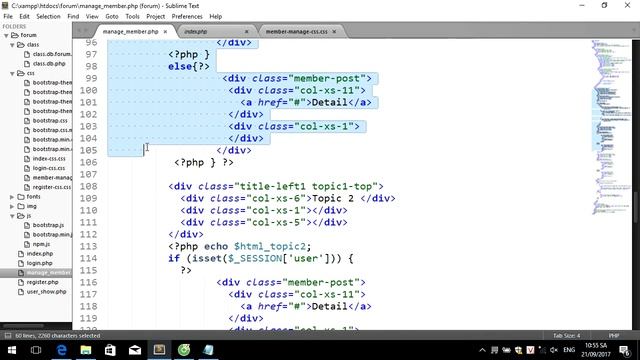Image resolution: width=640 pixels, height=360 pixels.
Task: Open bootstrap.js in the sidebar
Action: pos(48,225)
